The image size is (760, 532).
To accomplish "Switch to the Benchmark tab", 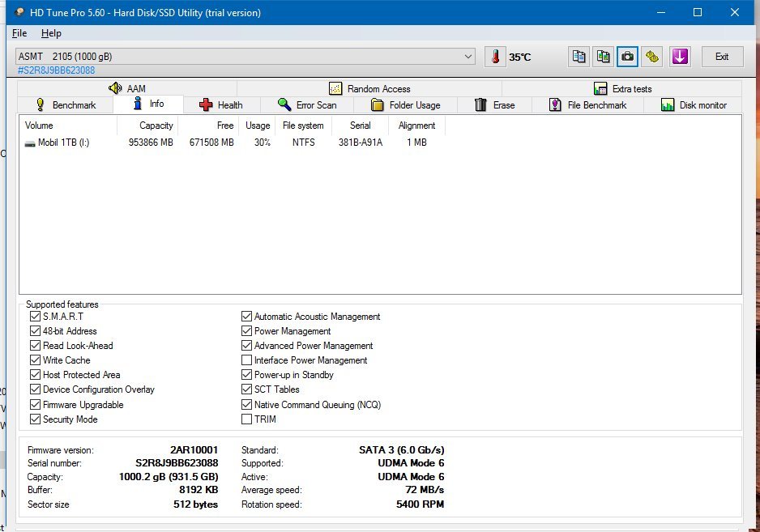I will tap(66, 104).
